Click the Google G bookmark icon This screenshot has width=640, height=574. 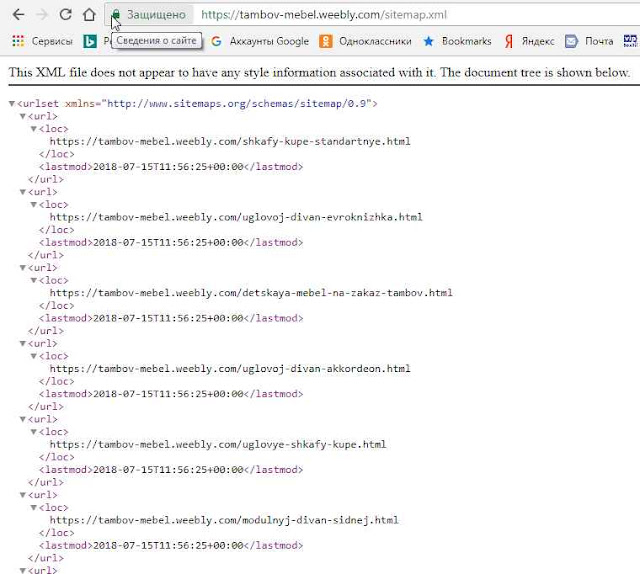click(x=216, y=41)
